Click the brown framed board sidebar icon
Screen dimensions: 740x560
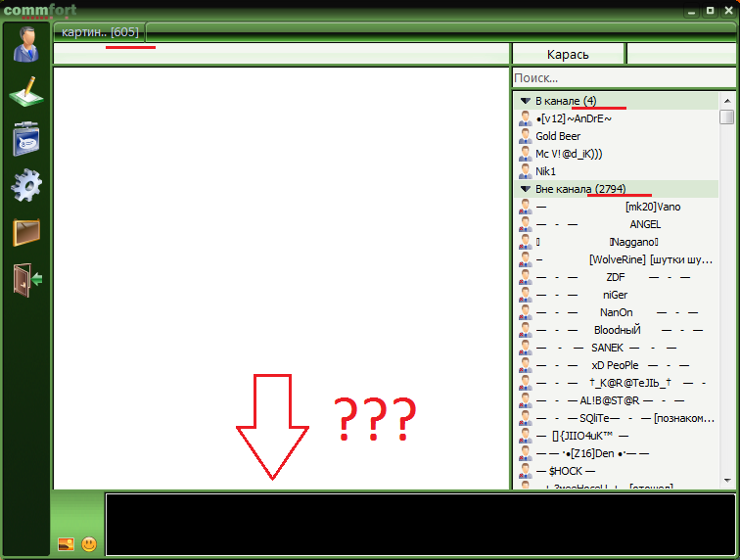(x=25, y=232)
